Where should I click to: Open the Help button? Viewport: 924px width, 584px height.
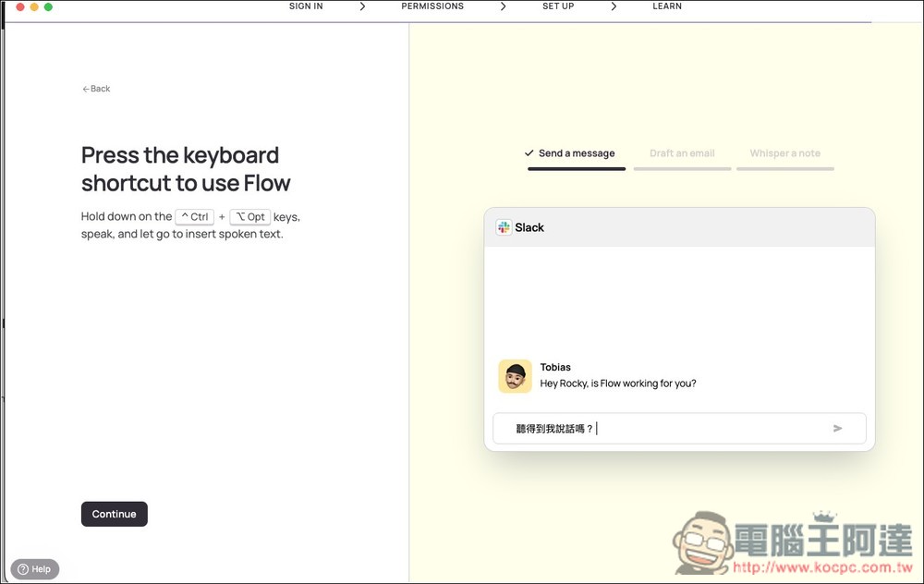point(35,569)
